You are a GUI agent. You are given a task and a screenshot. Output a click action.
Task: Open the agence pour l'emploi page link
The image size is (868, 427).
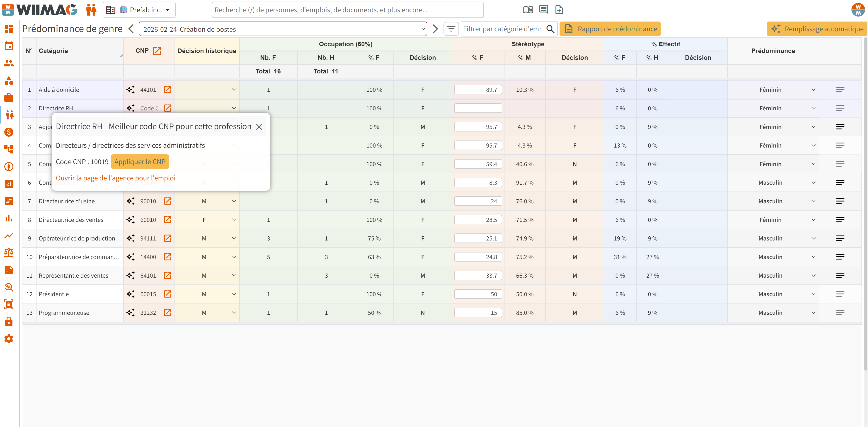click(116, 178)
